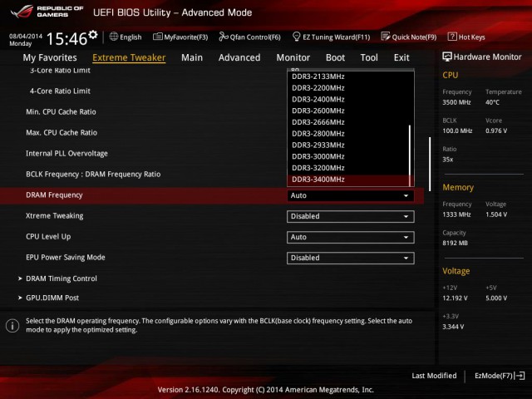This screenshot has height=399, width=532.
Task: Select Xtreme Tweaking label
Action: pos(55,216)
